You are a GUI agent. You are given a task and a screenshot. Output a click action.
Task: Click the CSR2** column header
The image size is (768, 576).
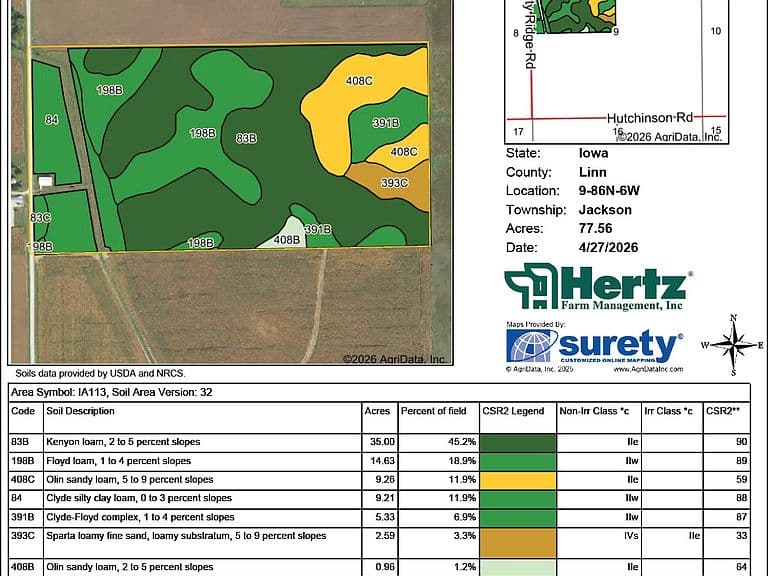[x=722, y=411]
